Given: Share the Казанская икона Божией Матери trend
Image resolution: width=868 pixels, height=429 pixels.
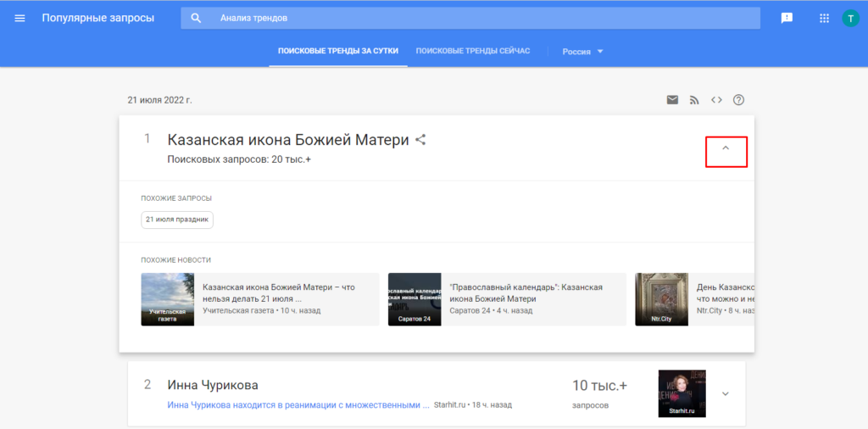Looking at the screenshot, I should click(420, 140).
